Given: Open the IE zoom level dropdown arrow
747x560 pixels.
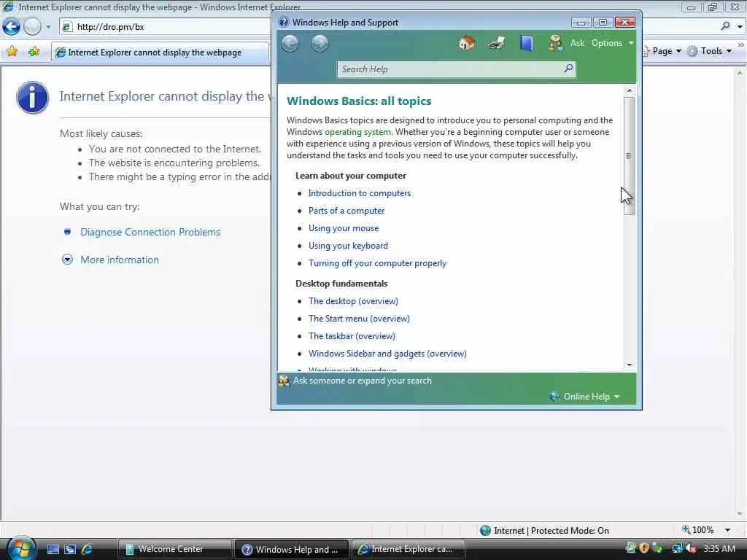Looking at the screenshot, I should 727,530.
